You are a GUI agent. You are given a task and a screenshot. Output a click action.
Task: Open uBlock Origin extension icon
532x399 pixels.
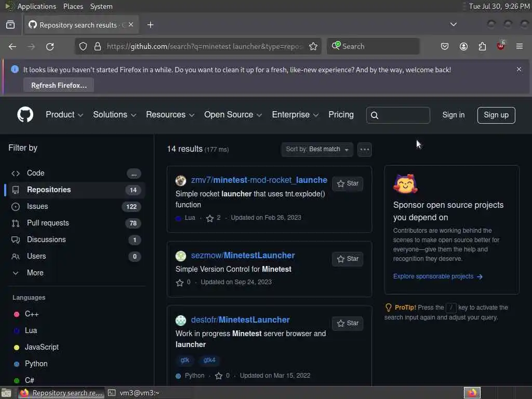tap(501, 46)
